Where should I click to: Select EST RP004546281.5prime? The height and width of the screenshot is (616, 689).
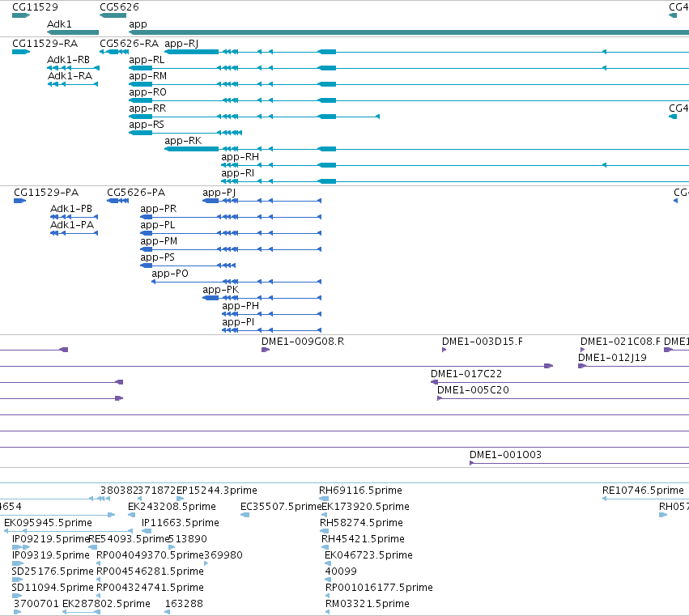point(99,580)
